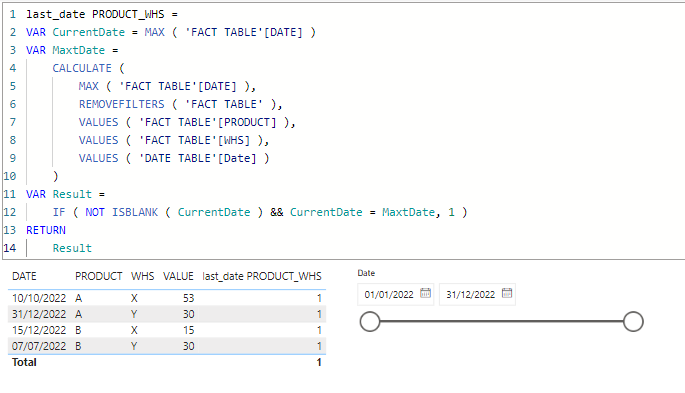The image size is (685, 393).
Task: Sort table by VALUE column header
Action: [x=178, y=276]
